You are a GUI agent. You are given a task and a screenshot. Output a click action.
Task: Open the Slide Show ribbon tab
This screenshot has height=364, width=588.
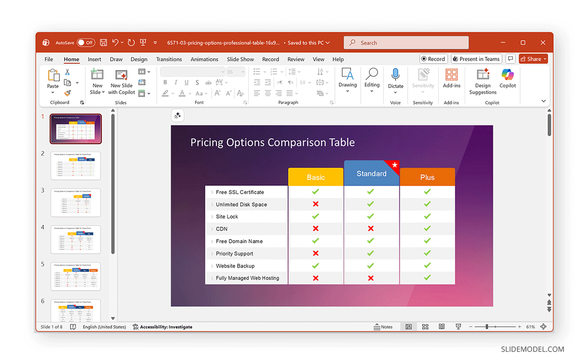(240, 59)
